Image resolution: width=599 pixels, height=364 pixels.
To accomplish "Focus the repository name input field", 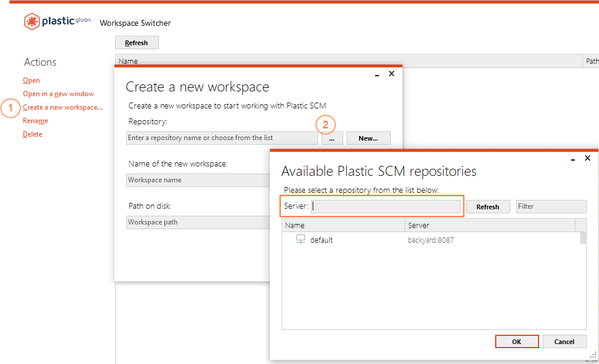I will point(222,138).
